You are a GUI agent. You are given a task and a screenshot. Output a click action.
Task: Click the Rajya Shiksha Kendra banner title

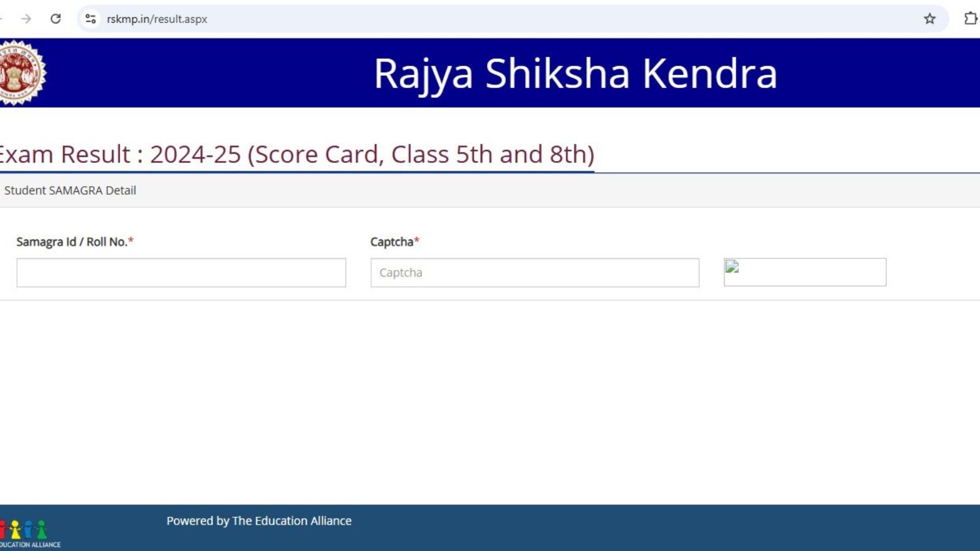[x=575, y=73]
